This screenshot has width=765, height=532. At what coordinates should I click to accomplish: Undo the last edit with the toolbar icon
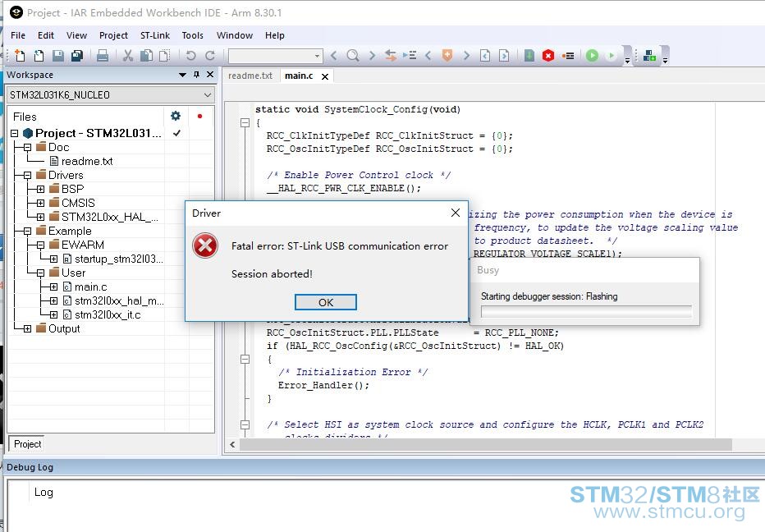pos(191,56)
